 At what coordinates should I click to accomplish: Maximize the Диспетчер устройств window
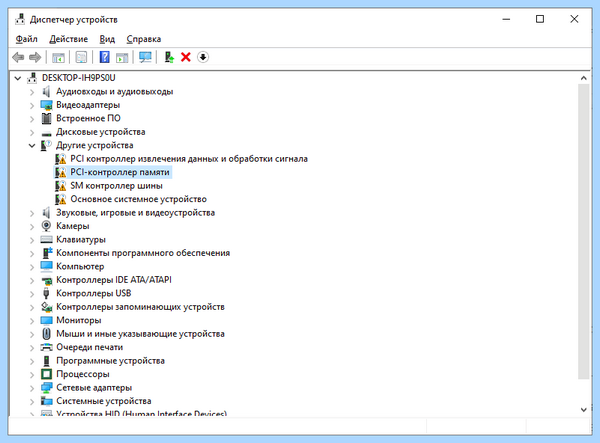point(540,19)
